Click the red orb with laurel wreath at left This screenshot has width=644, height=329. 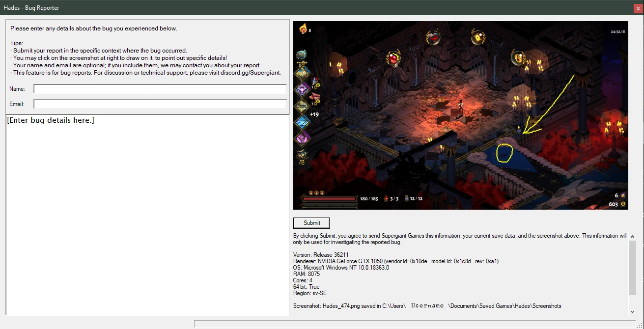[x=393, y=58]
